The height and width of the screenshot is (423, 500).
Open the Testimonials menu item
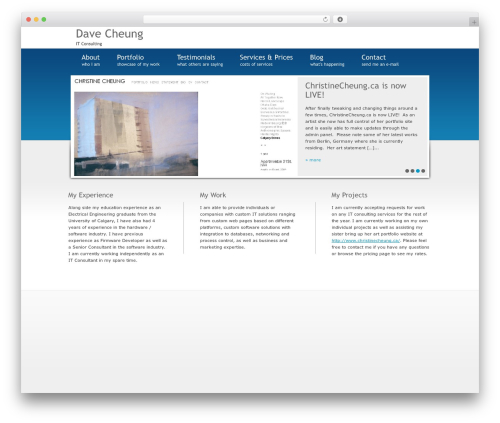200,60
